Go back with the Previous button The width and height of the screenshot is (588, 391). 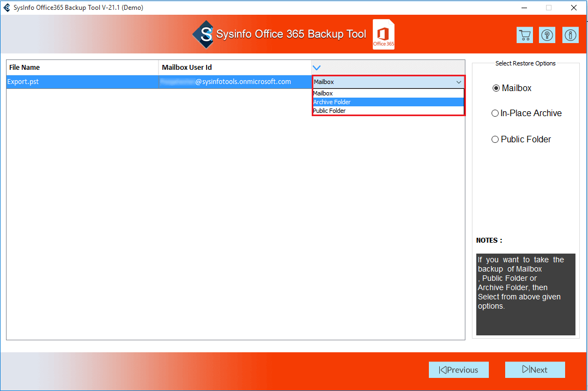click(x=458, y=370)
